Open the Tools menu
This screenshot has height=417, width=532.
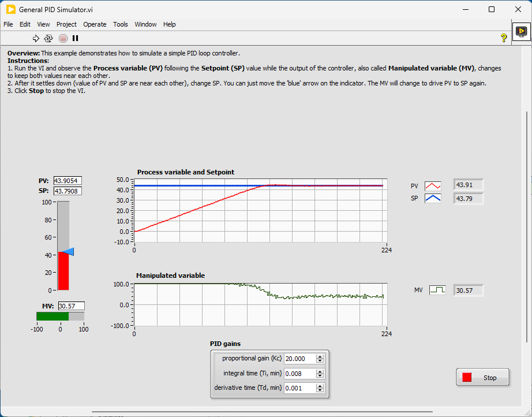tap(121, 24)
